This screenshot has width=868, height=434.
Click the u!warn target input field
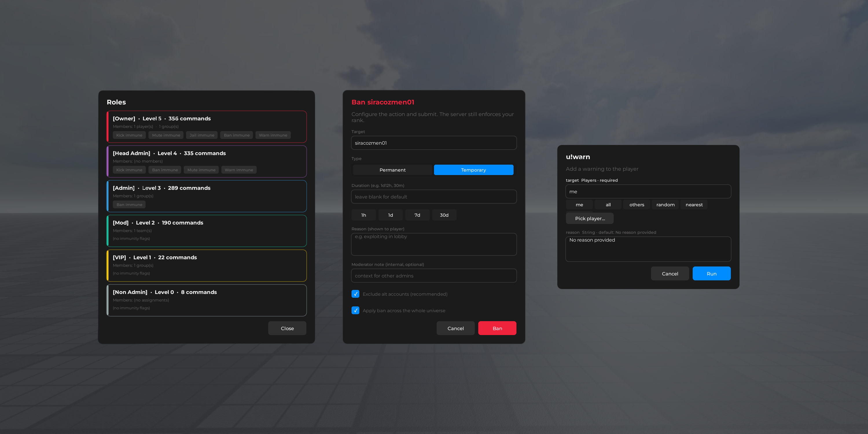[648, 191]
